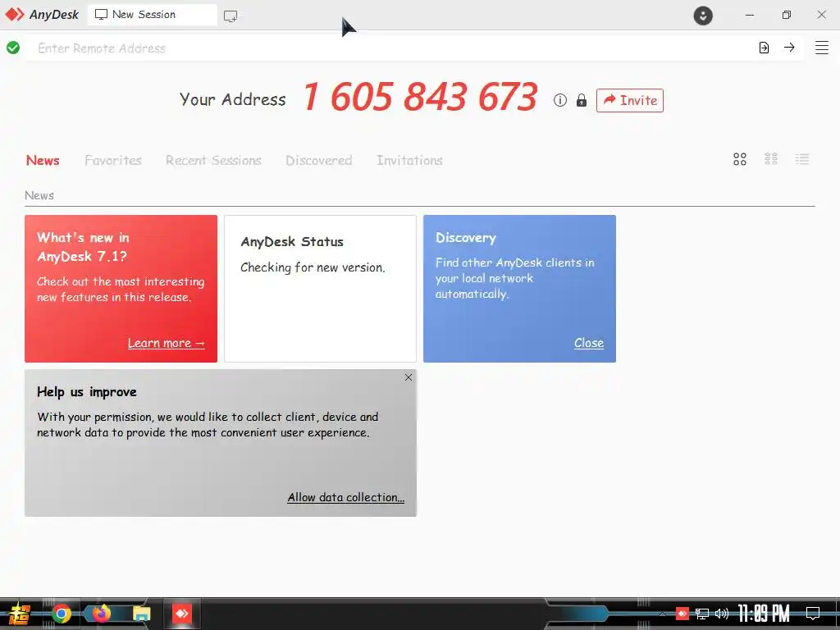840x630 pixels.
Task: Switch to large tiles view
Action: pyautogui.click(x=740, y=159)
